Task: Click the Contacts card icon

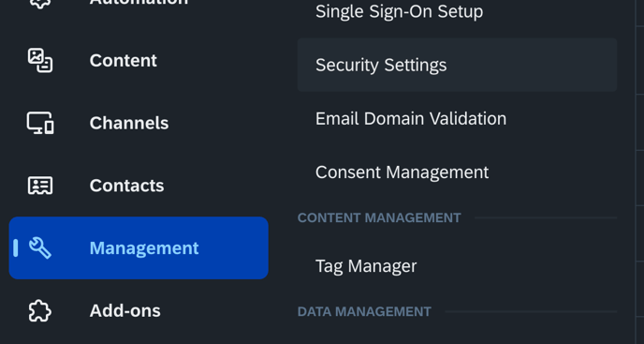Action: click(40, 186)
